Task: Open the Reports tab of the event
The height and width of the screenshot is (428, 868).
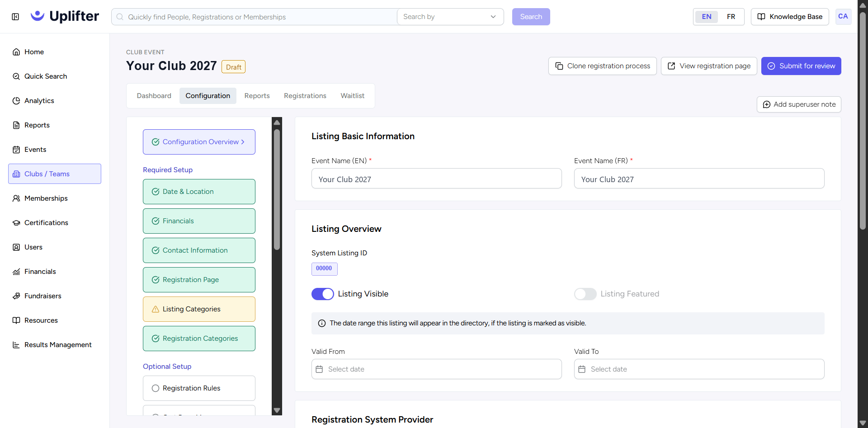Action: pyautogui.click(x=257, y=96)
